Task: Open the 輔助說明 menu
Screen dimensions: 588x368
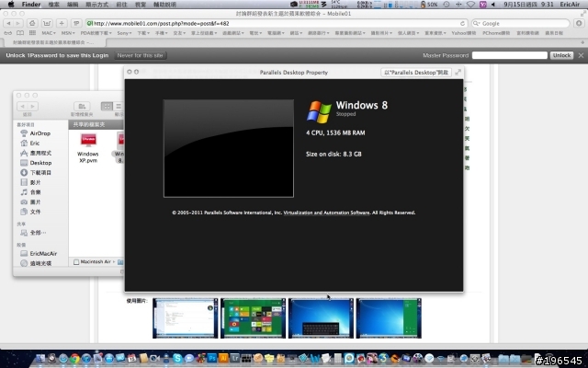Action: pos(164,5)
